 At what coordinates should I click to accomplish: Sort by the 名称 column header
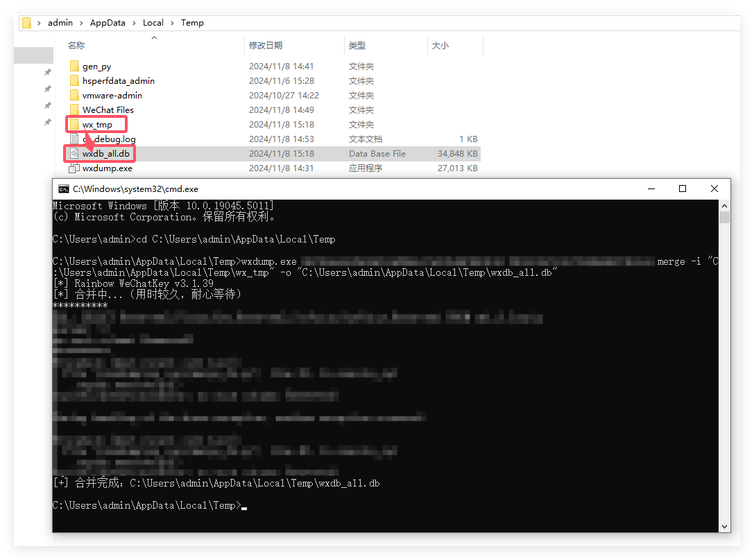pos(76,46)
